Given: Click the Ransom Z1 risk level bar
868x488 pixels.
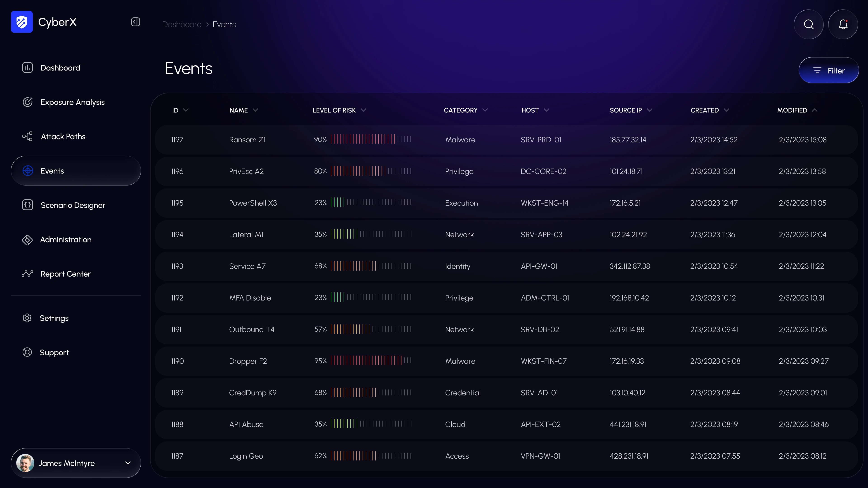Looking at the screenshot, I should tap(371, 139).
